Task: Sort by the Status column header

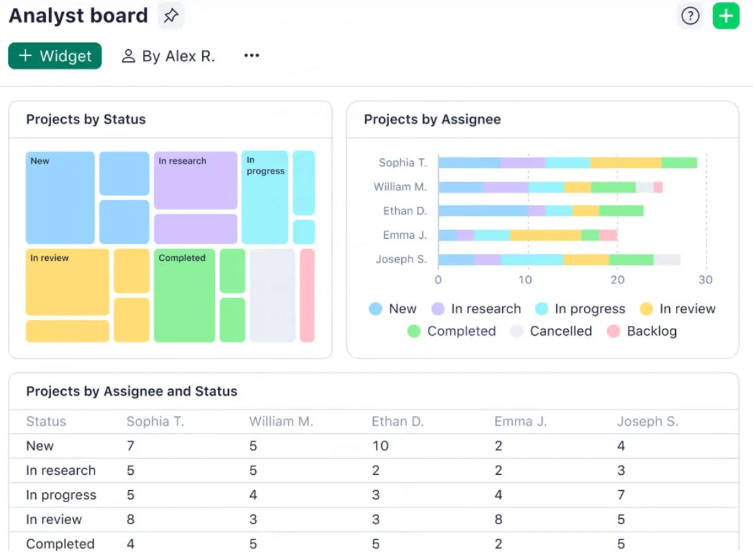Action: [46, 422]
